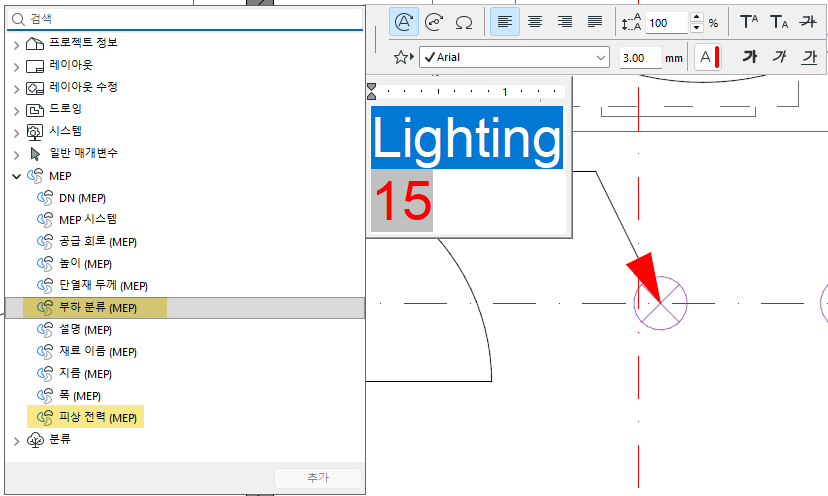Viewport: 828px width, 496px height.
Task: Click the search magnifier icon
Action: tap(18, 20)
